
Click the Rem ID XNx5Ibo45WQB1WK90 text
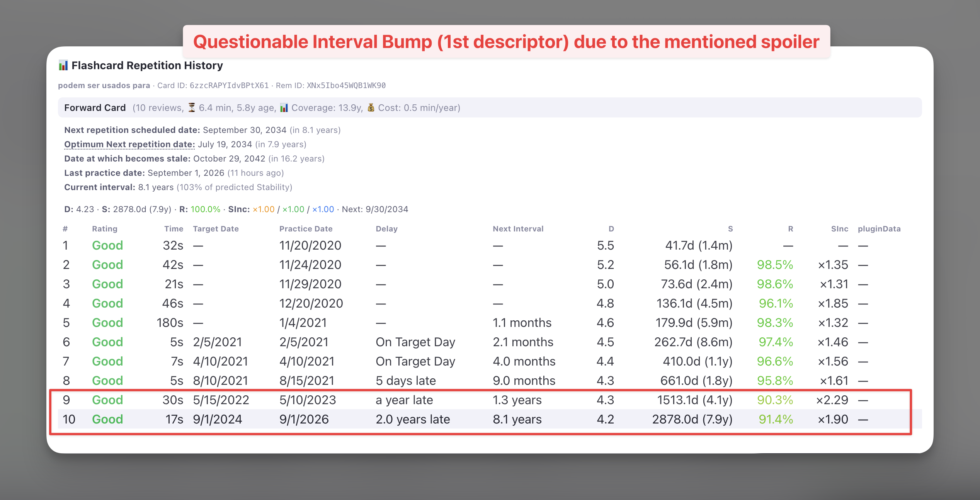pos(331,85)
